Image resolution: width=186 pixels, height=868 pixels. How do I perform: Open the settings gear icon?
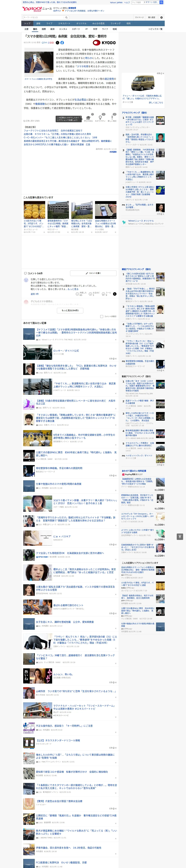[161, 18]
